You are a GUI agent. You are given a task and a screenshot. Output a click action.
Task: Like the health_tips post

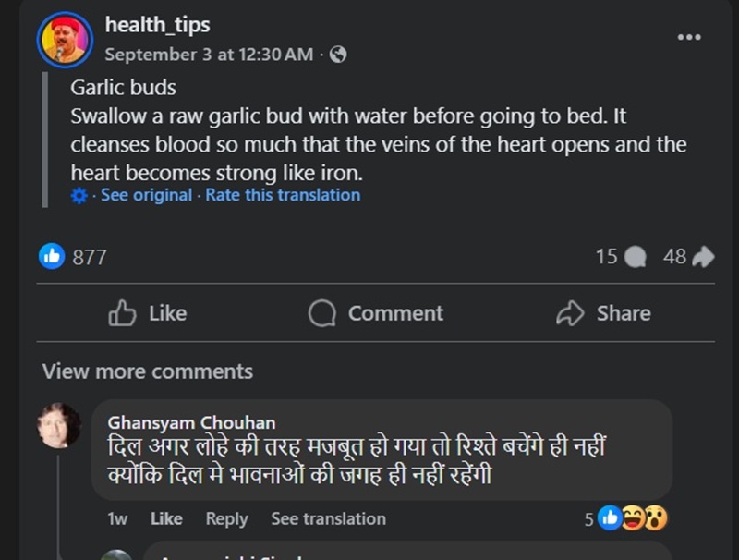point(148,313)
